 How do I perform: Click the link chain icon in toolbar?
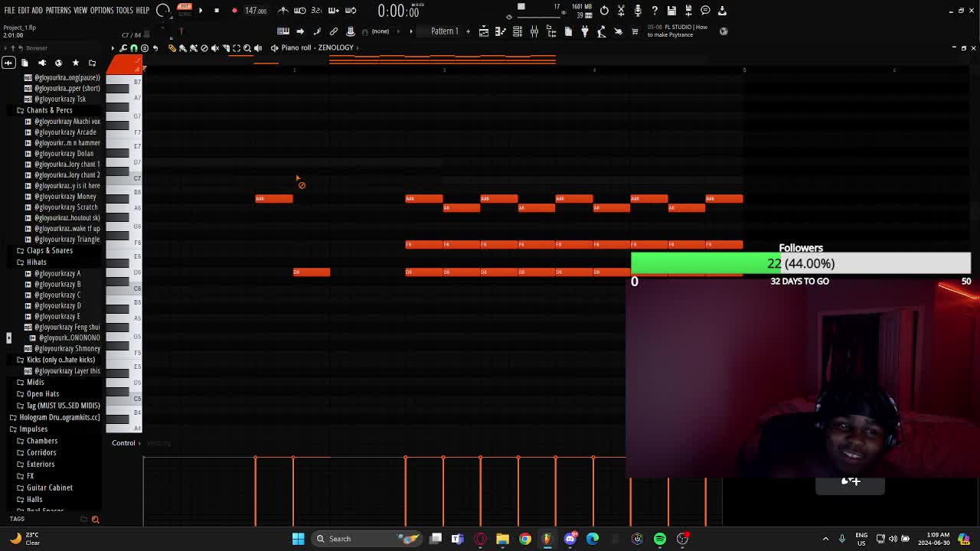tap(334, 31)
